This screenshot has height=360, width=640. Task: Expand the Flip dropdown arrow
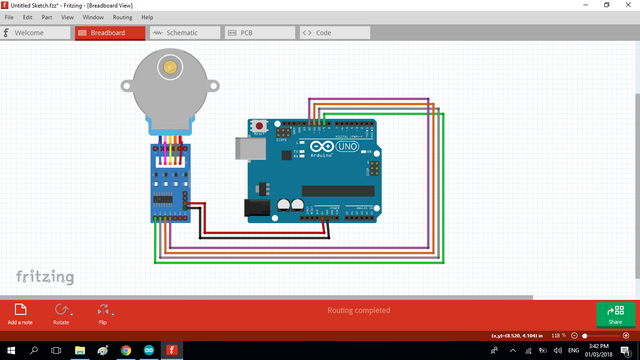tap(113, 314)
